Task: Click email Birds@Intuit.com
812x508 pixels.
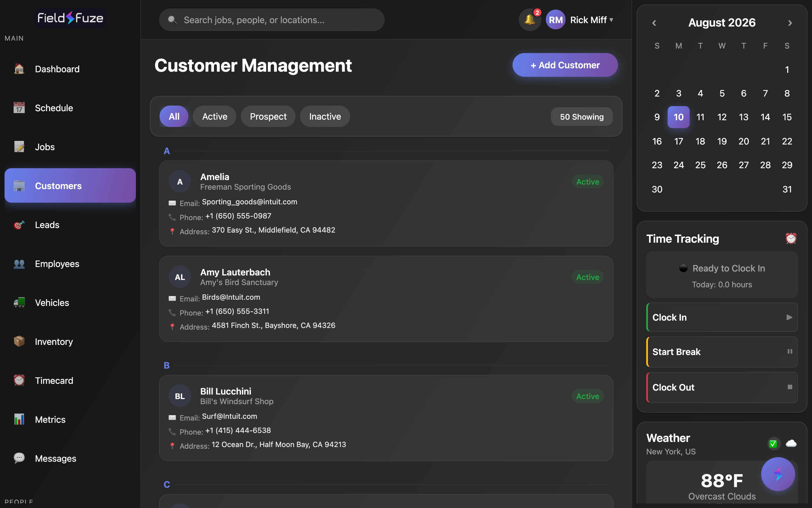Action: (x=231, y=297)
